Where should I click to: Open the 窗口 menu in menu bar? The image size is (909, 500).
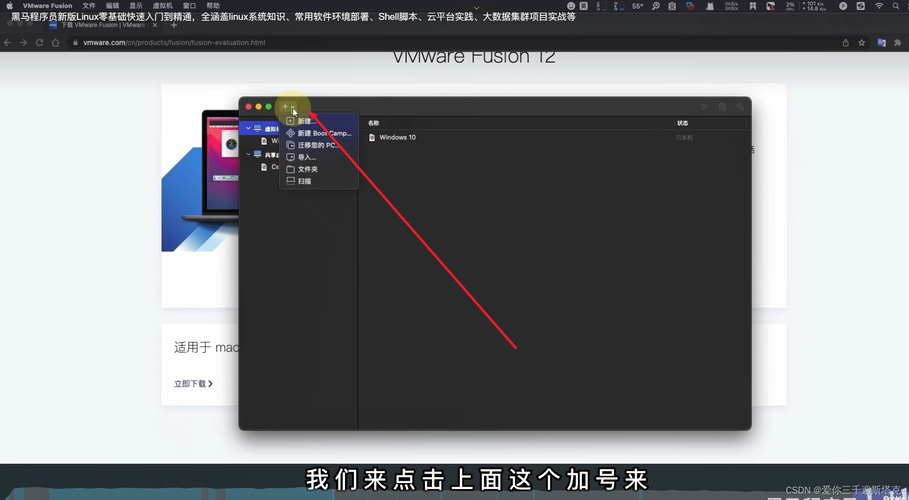tap(190, 6)
